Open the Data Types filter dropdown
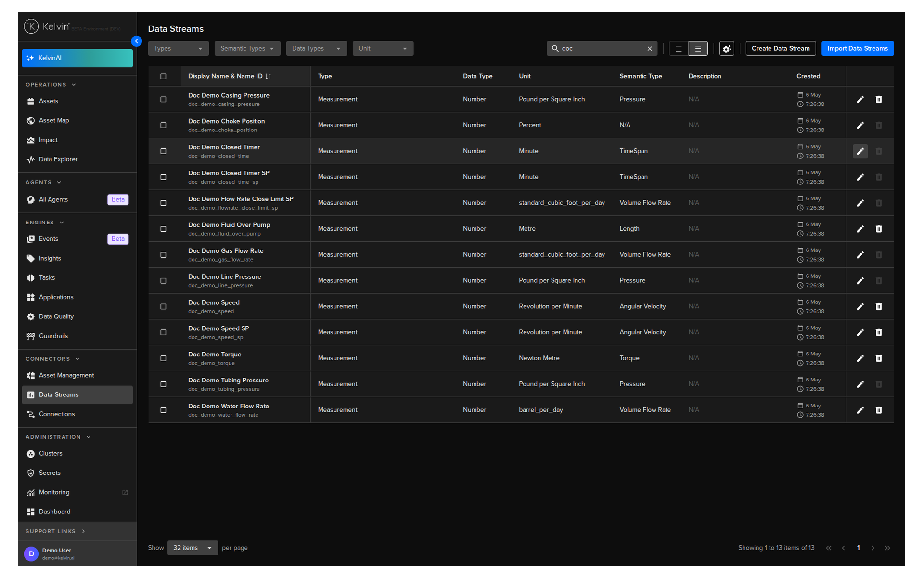Image resolution: width=924 pixels, height=578 pixels. click(316, 49)
